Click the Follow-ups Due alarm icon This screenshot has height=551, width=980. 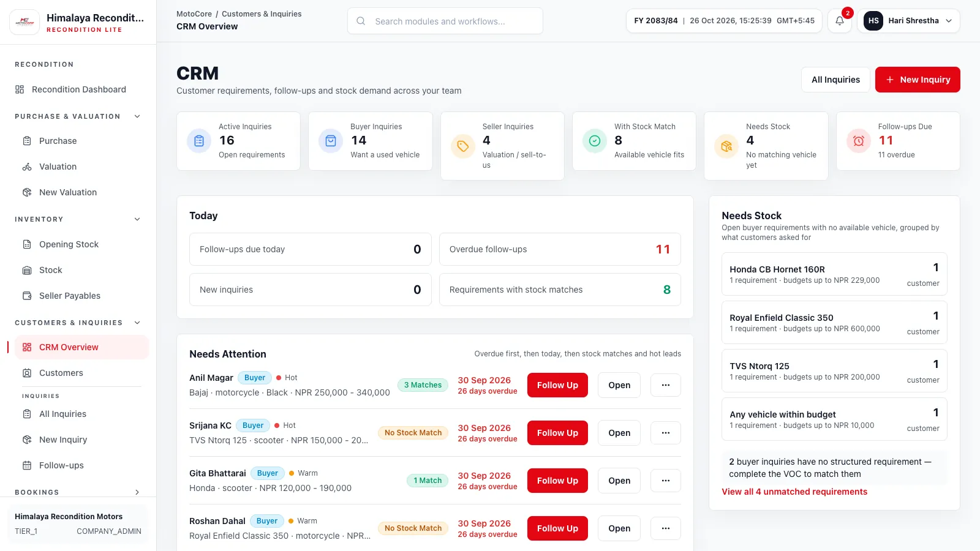click(859, 141)
